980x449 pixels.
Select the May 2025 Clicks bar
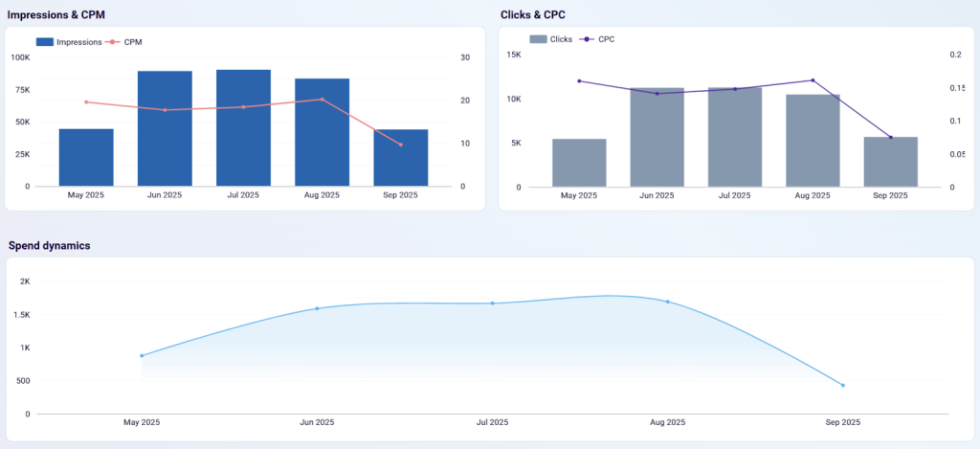pyautogui.click(x=579, y=163)
